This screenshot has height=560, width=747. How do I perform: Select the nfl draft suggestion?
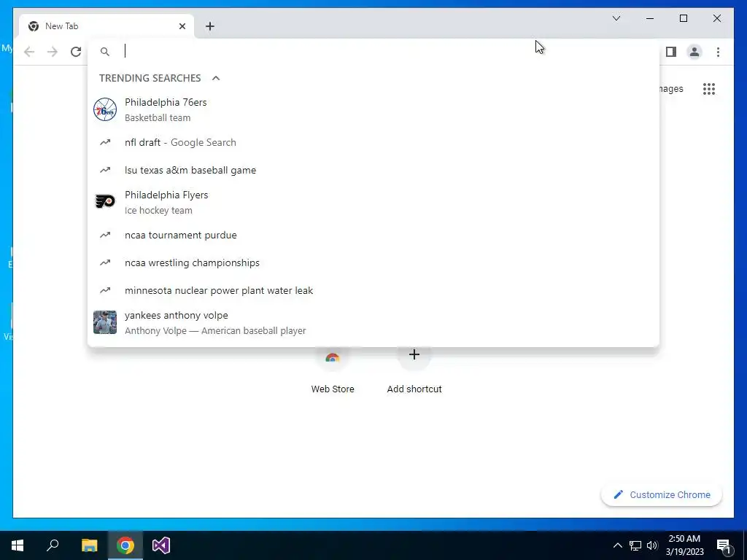374,142
